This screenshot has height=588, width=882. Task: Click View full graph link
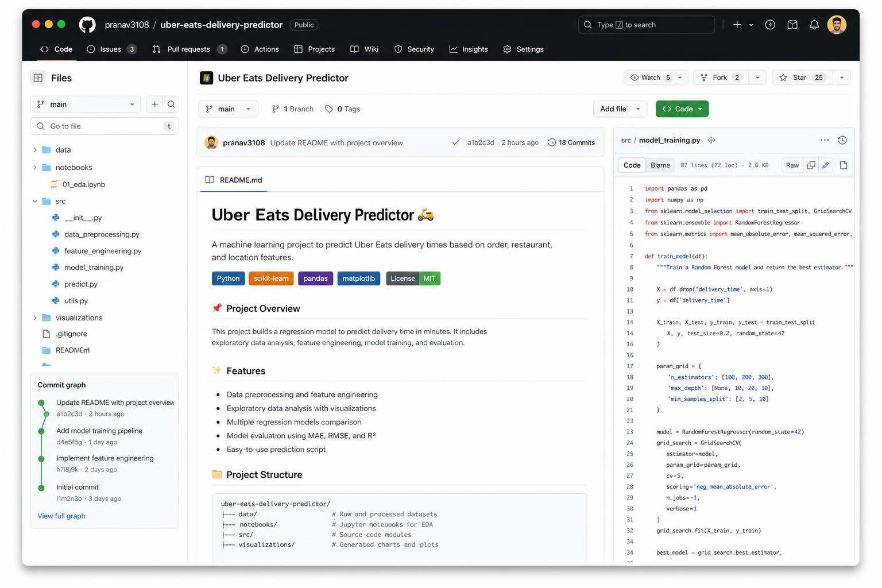(61, 516)
